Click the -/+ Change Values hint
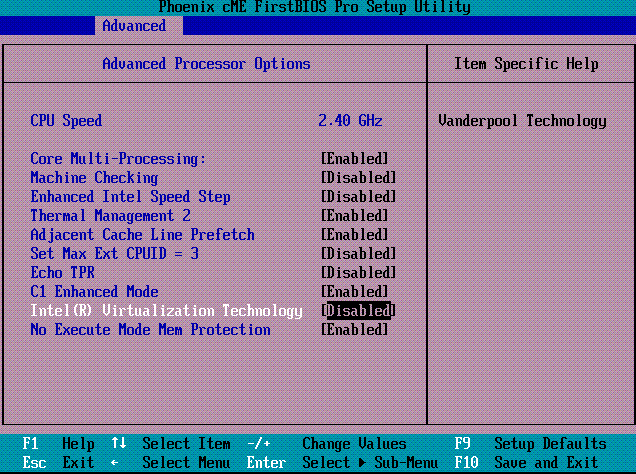This screenshot has width=636, height=474. 327,444
